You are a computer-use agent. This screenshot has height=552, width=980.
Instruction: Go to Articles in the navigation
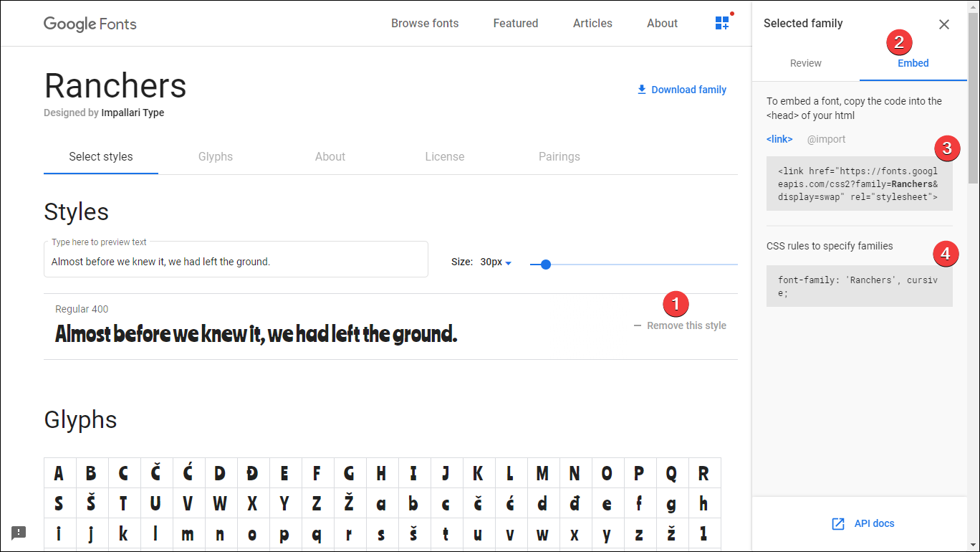[x=592, y=24]
